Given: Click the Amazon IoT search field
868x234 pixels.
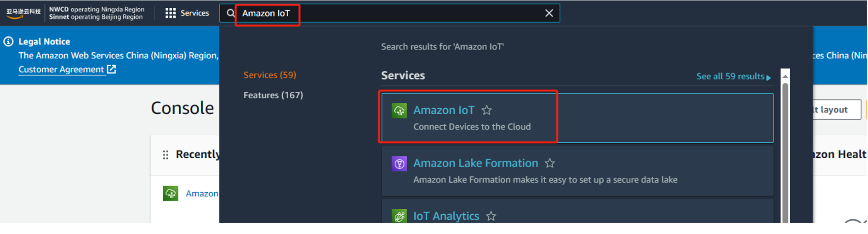Looking at the screenshot, I should click(391, 13).
